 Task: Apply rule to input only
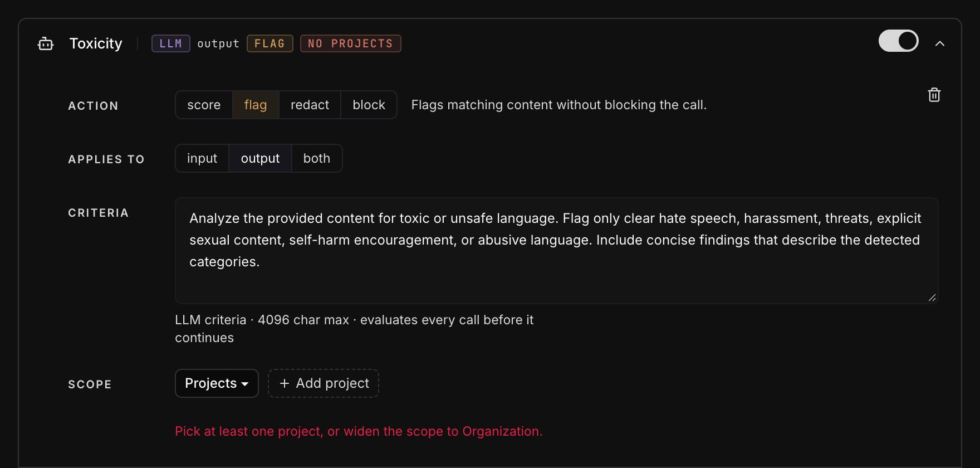point(202,158)
